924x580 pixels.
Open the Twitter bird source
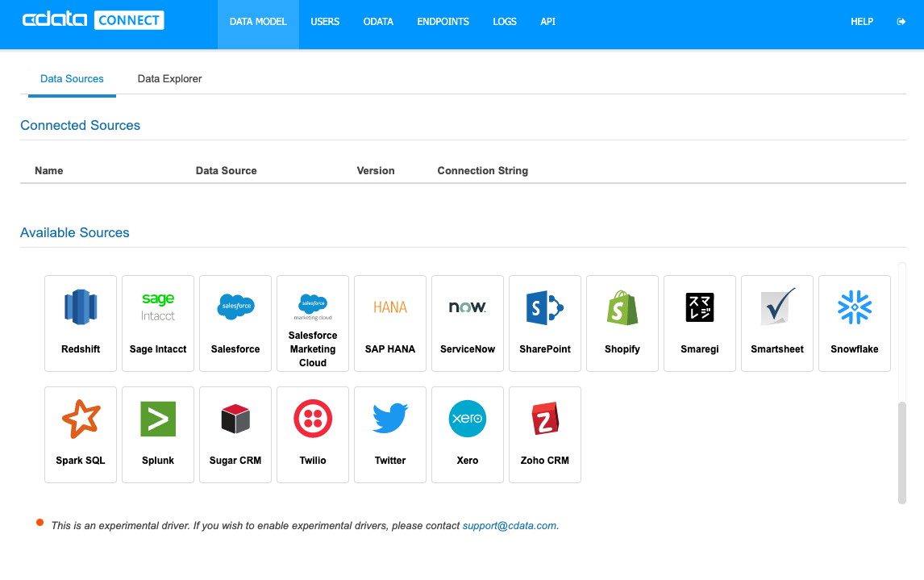point(390,419)
